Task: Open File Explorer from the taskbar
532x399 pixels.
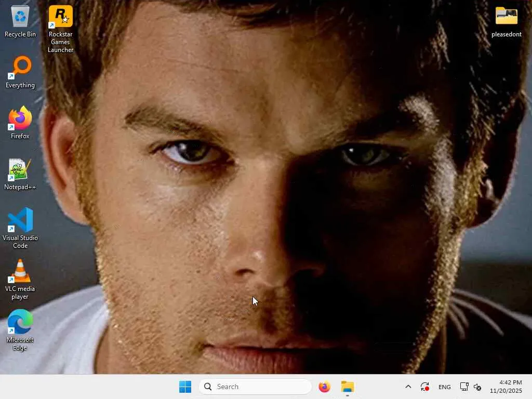Action: [348, 387]
